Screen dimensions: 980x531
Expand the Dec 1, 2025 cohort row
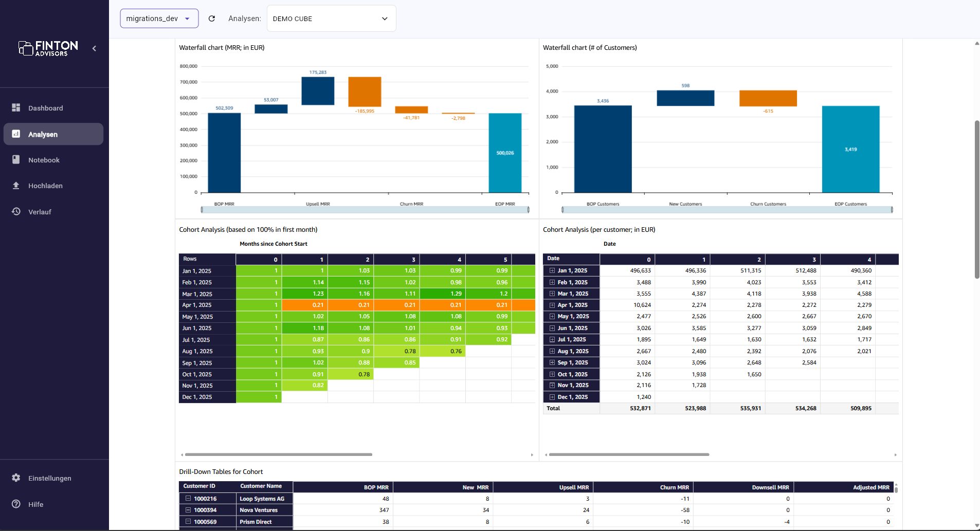552,397
